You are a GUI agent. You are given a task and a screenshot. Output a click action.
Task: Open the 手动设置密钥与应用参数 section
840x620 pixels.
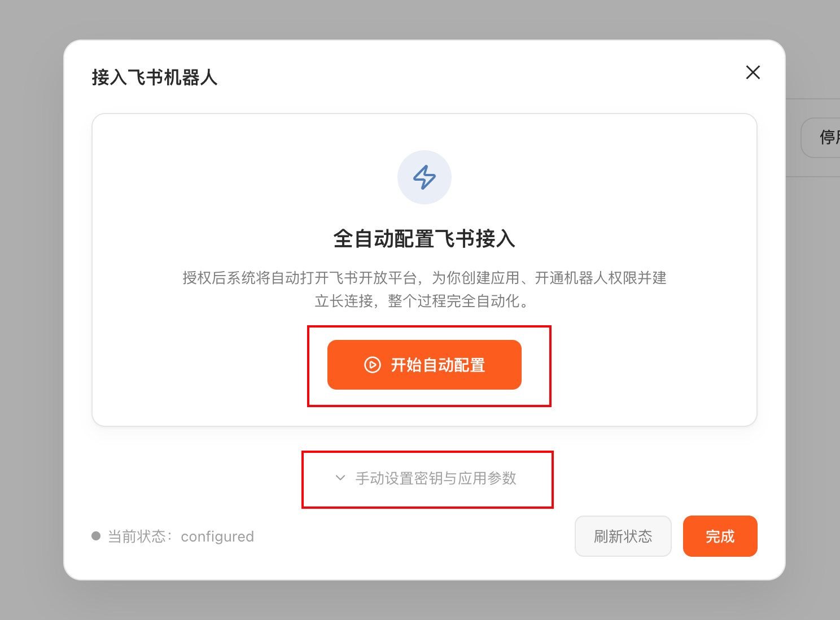click(x=436, y=478)
